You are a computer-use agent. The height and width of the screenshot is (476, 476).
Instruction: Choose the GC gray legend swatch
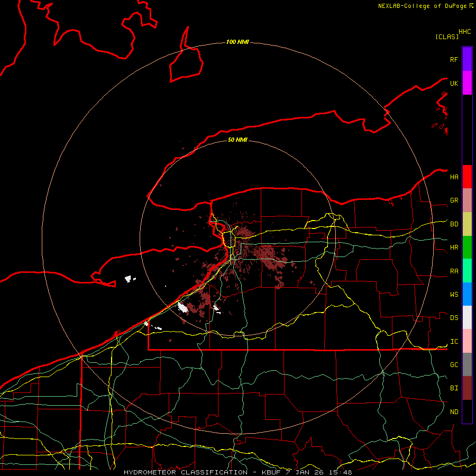coord(467,364)
